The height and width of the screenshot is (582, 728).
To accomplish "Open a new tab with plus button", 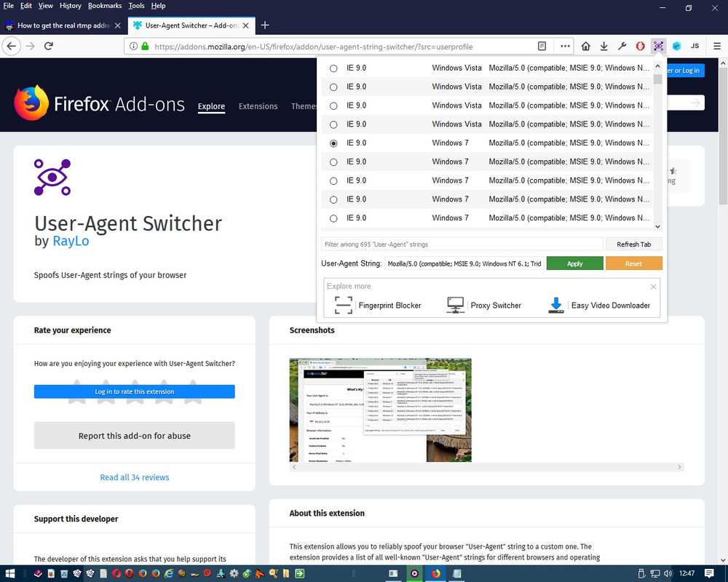I will pyautogui.click(x=265, y=25).
